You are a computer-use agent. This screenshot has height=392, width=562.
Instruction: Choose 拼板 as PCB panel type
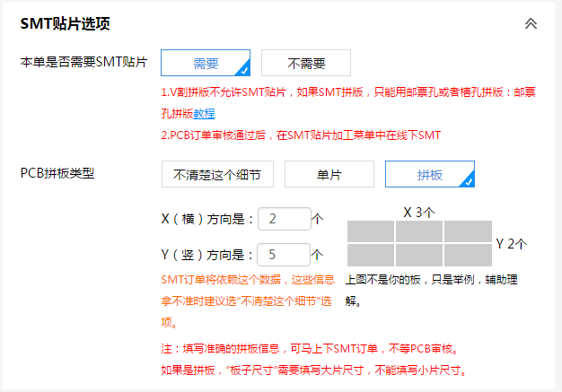point(429,175)
